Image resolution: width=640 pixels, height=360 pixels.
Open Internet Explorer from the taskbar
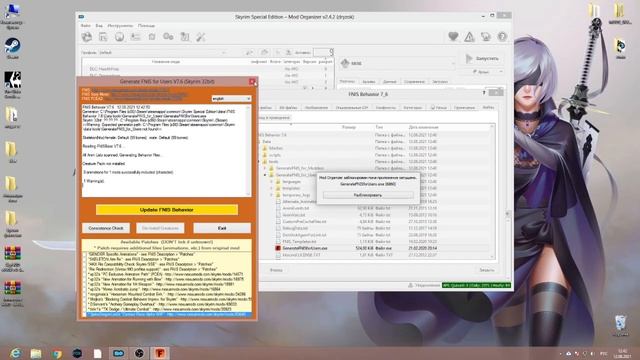tap(16, 353)
